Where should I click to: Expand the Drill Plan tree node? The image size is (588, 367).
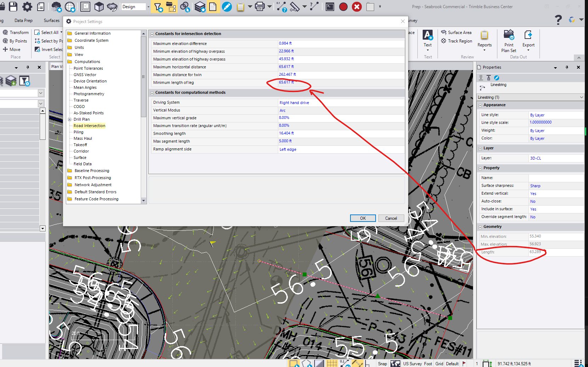(70, 119)
